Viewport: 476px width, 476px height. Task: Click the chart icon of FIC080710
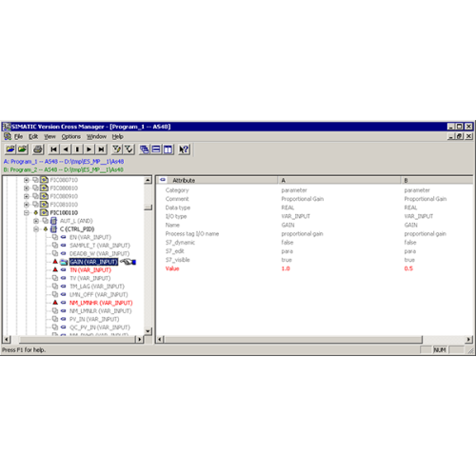pos(45,180)
